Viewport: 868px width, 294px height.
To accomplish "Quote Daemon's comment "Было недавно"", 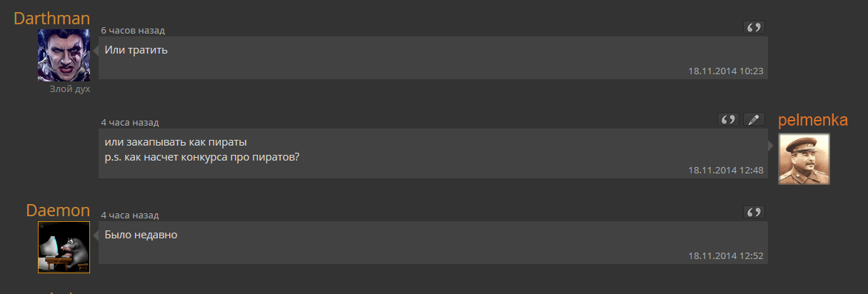I will click(x=754, y=213).
